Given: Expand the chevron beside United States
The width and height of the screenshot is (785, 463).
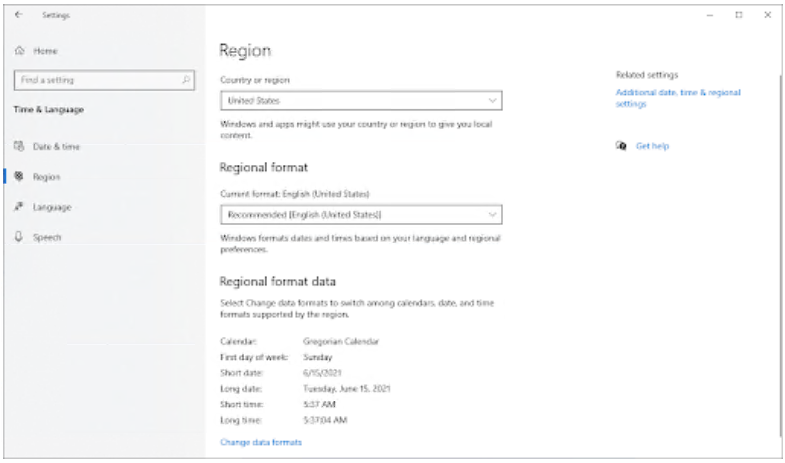Looking at the screenshot, I should [492, 101].
